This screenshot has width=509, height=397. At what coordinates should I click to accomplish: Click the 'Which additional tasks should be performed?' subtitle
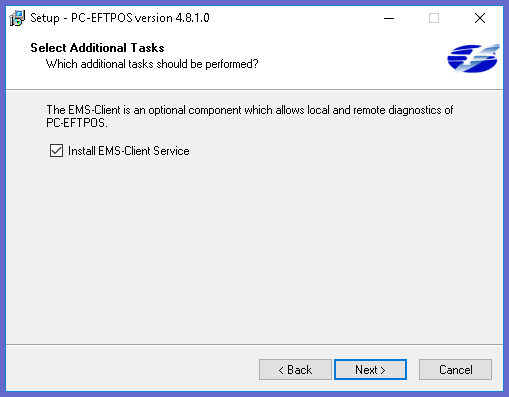pyautogui.click(x=152, y=64)
